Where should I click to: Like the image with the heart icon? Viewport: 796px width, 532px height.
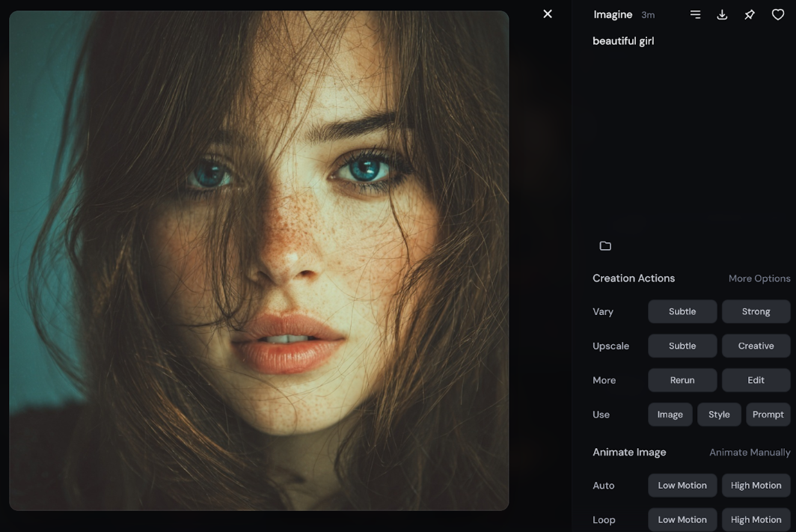click(777, 14)
